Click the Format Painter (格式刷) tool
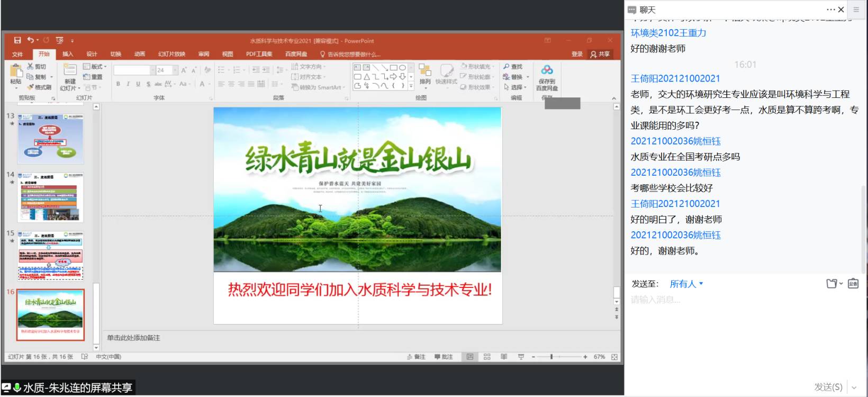Viewport: 868px width, 397px height. click(x=40, y=87)
